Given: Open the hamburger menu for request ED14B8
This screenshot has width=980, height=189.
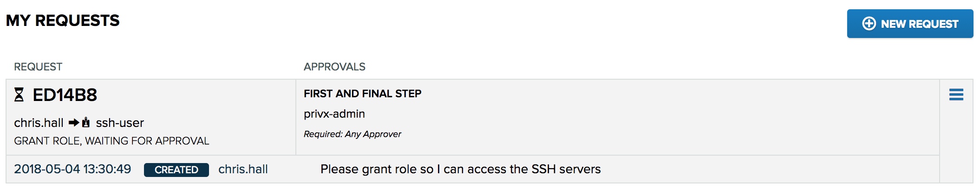Looking at the screenshot, I should (956, 94).
